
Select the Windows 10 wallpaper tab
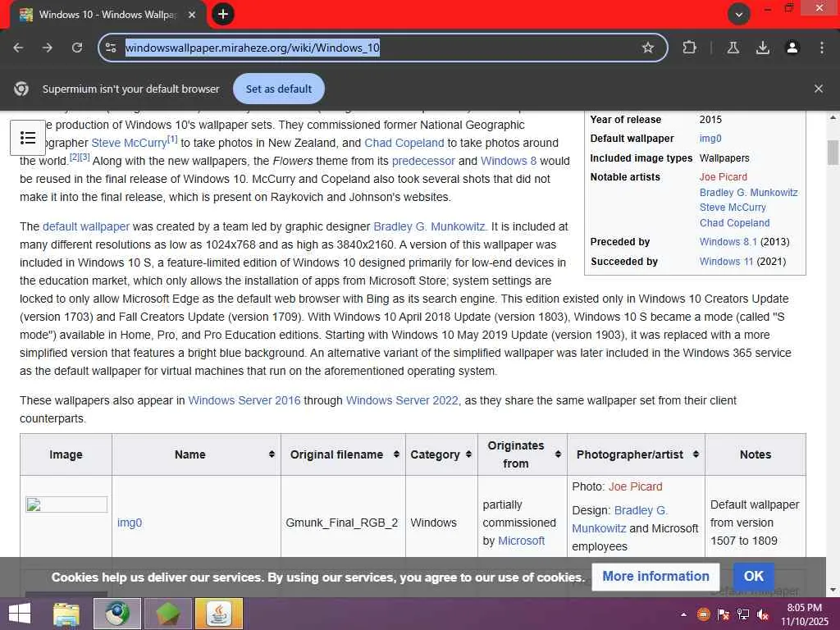[107, 15]
